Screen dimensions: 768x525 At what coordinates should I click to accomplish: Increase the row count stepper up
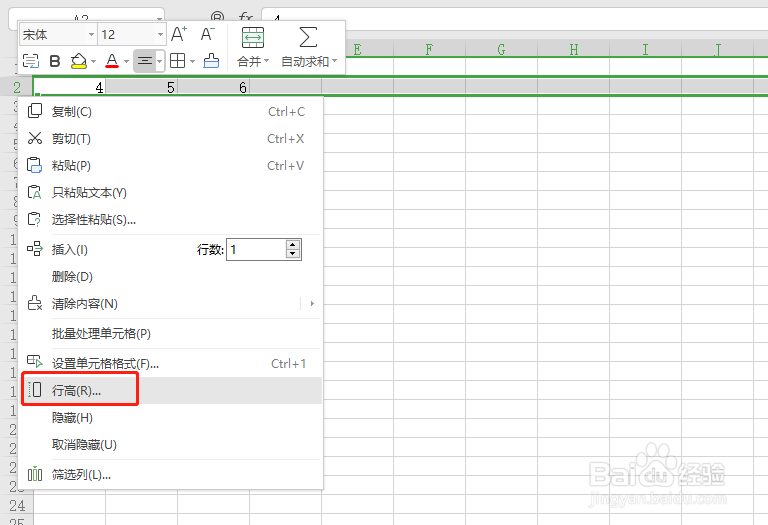coord(293,245)
